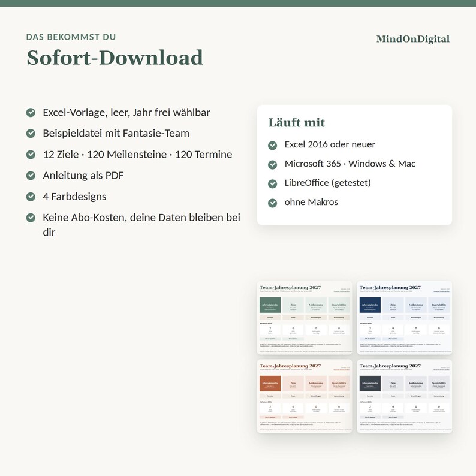Click checkmark icon beside 'Beispieldatei mit Fantasie-Team'
Viewport: 476px width, 476px height.
[31, 133]
